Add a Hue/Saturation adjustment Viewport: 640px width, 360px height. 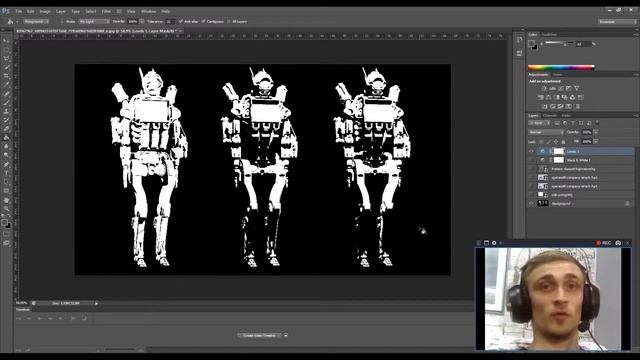(540, 97)
